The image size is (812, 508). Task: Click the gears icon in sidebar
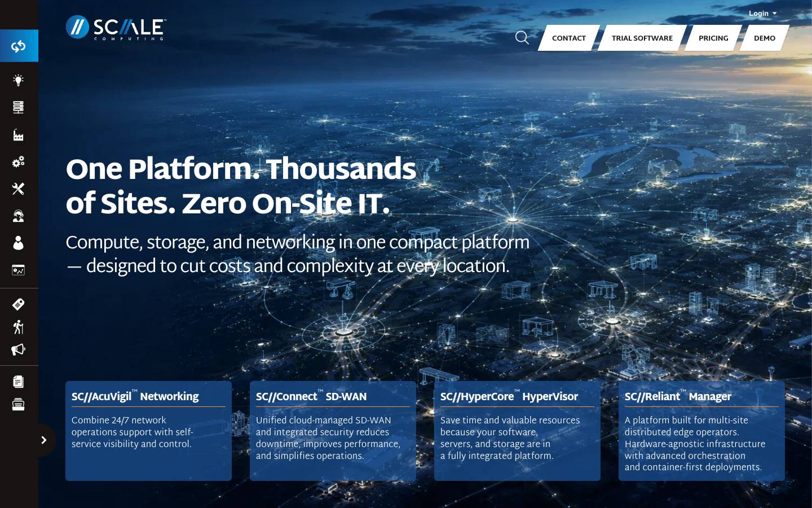click(19, 162)
